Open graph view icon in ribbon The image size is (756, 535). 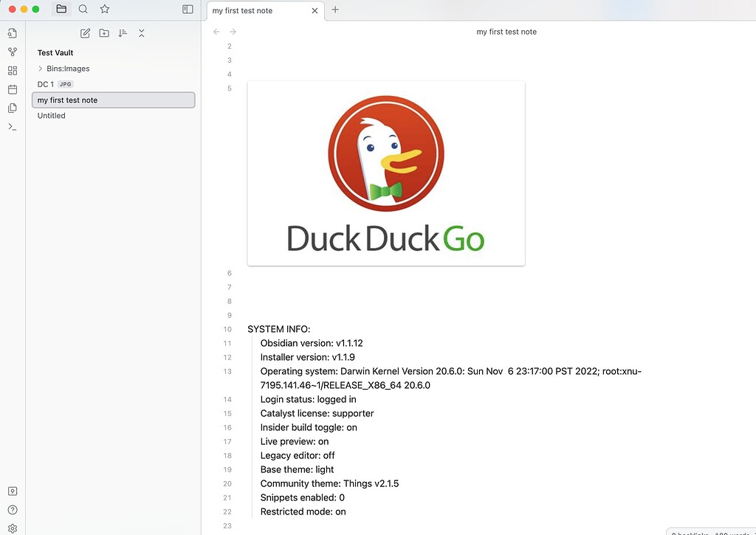pyautogui.click(x=13, y=52)
